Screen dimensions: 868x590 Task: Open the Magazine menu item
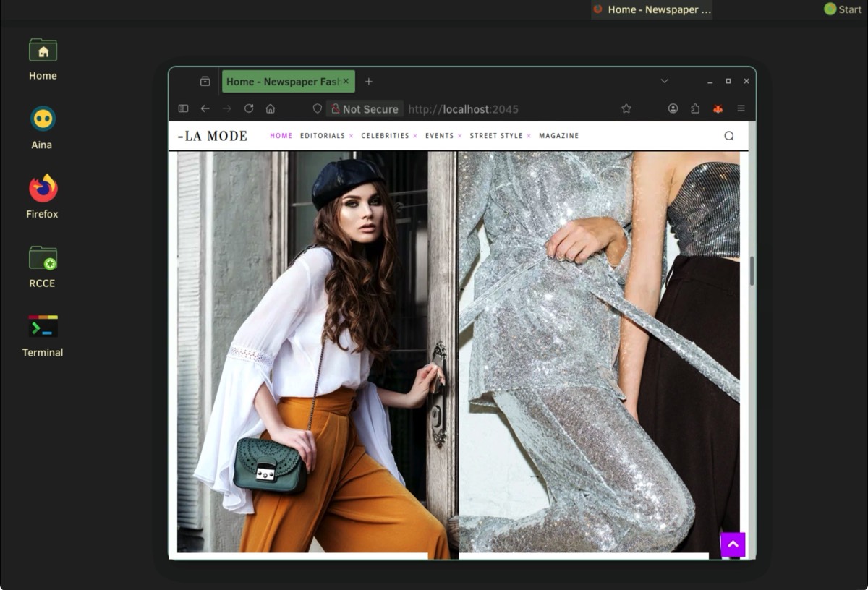coord(558,136)
